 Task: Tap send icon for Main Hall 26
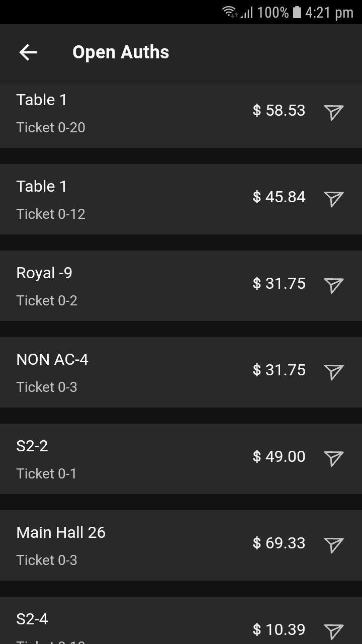click(x=333, y=545)
